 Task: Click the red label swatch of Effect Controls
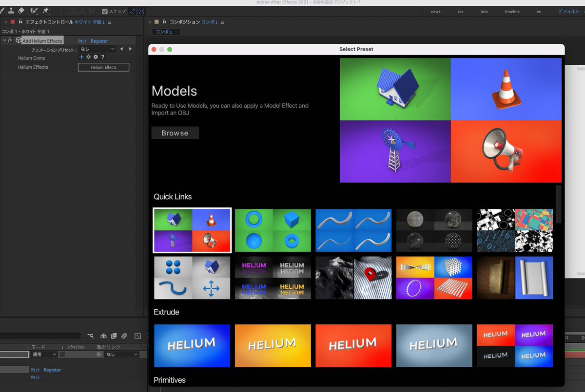click(x=13, y=22)
